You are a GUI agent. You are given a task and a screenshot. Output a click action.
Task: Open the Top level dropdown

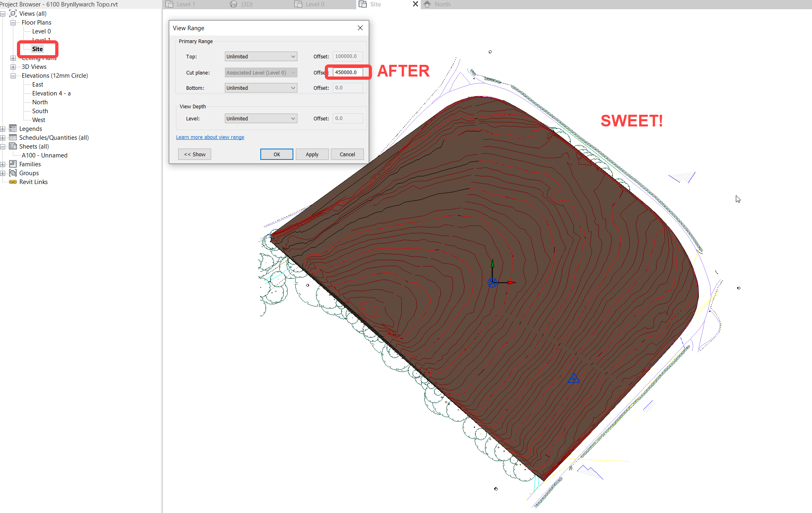(x=261, y=56)
